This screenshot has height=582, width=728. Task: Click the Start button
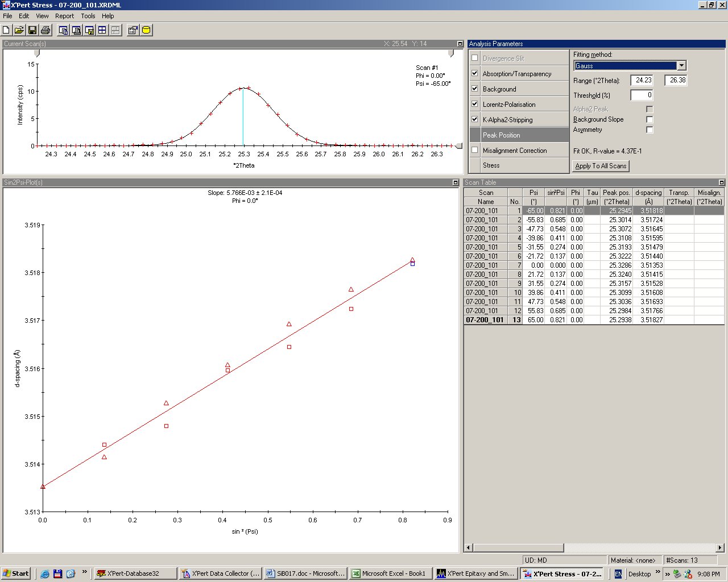pos(16,574)
